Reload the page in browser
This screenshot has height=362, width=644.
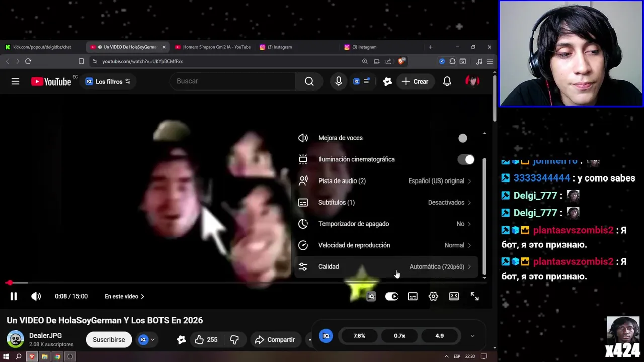coord(28,61)
